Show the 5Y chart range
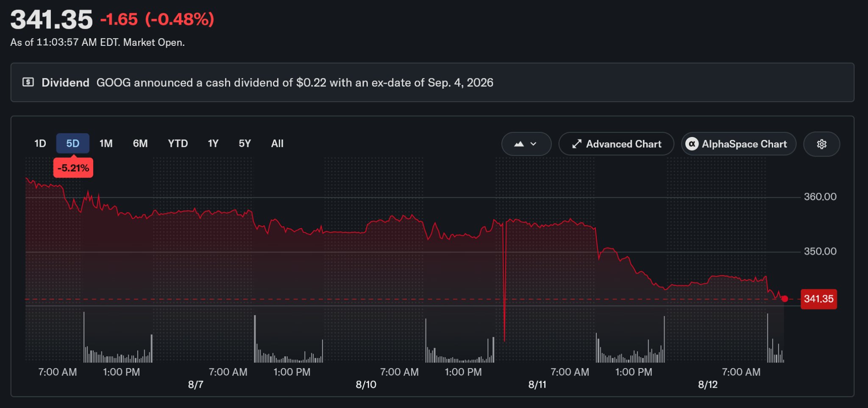The height and width of the screenshot is (408, 868). [x=245, y=143]
